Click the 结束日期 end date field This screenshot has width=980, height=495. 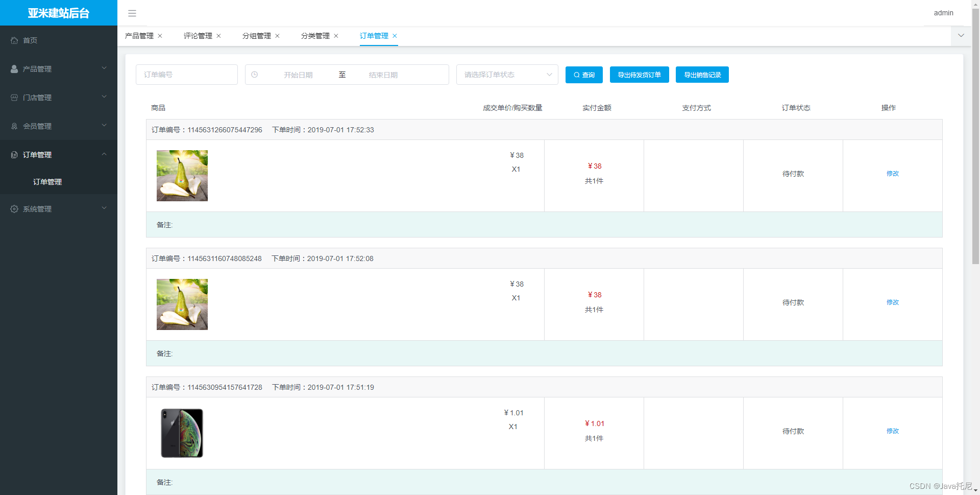point(383,75)
